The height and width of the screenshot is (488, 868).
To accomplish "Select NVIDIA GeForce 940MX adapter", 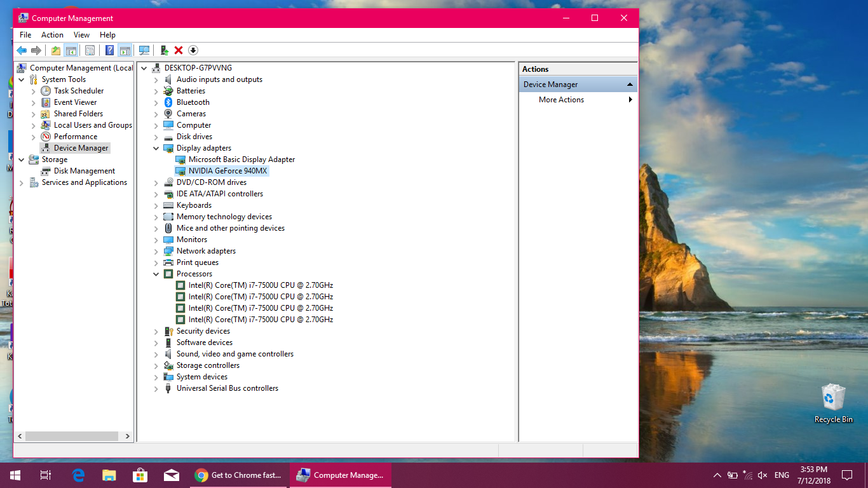I will click(228, 171).
